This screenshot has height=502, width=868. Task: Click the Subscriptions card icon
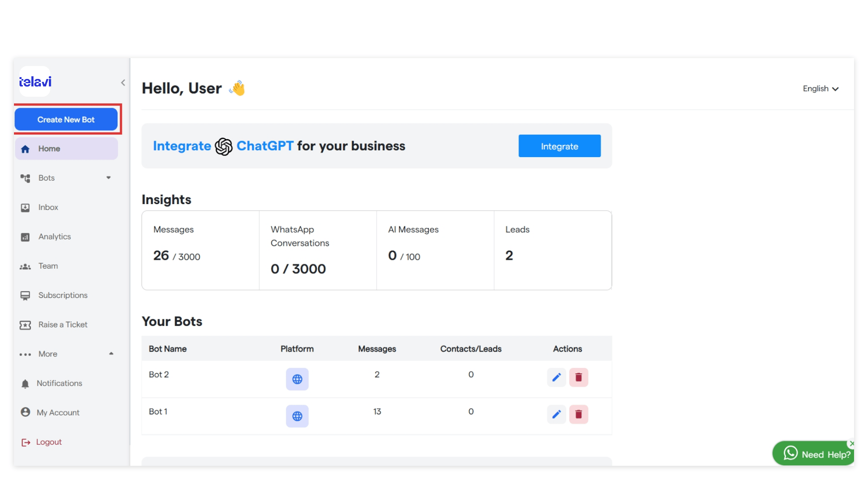[25, 296]
